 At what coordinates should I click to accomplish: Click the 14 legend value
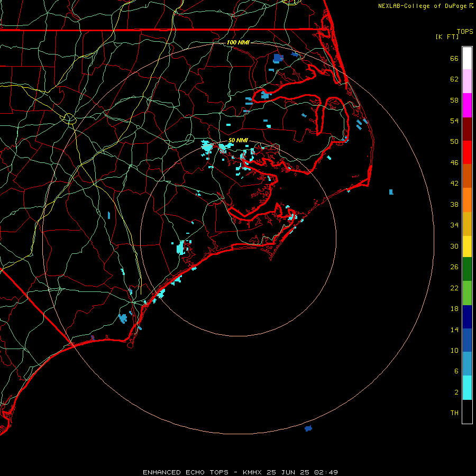click(454, 329)
